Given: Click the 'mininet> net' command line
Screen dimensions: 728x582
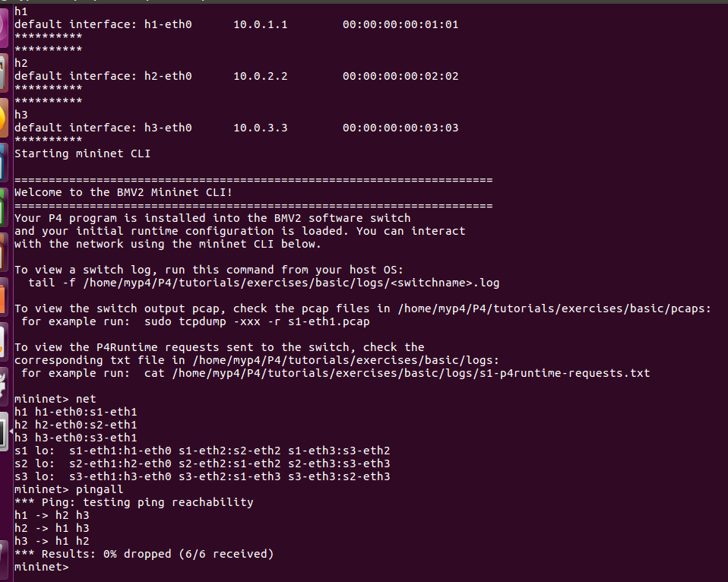Looking at the screenshot, I should 55,399.
